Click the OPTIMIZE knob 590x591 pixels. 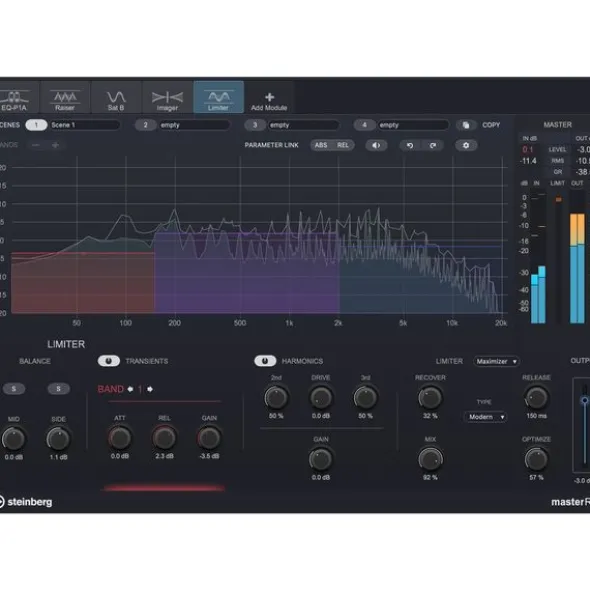[x=536, y=459]
